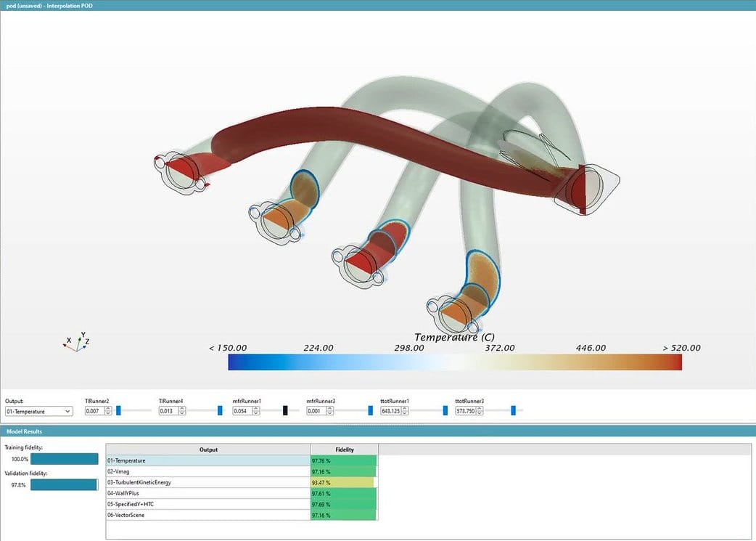Screen dimensions: 756x541
Task: Click the TIRunner4 stepper arrows
Action: 182,411
